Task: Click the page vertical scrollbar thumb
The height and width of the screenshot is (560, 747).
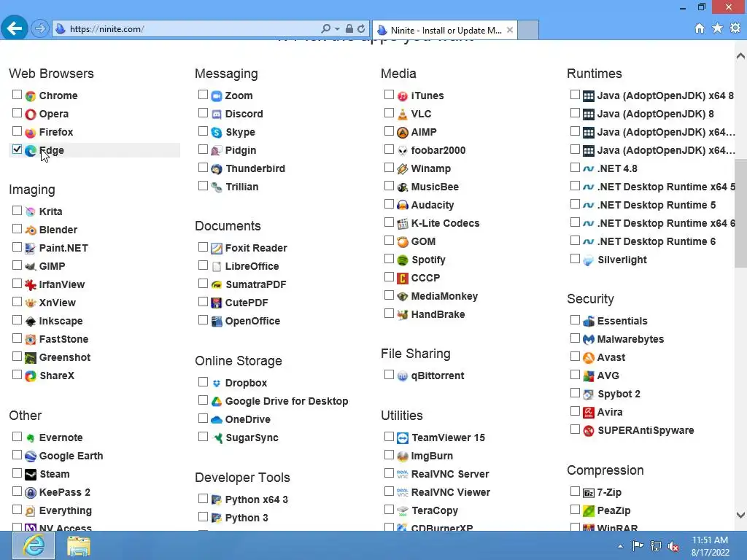Action: 740,214
